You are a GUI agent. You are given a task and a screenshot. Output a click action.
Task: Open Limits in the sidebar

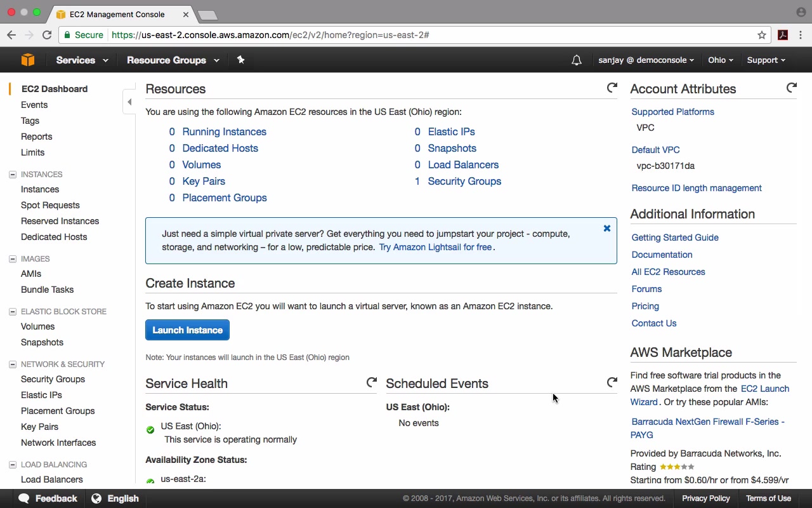pos(32,152)
